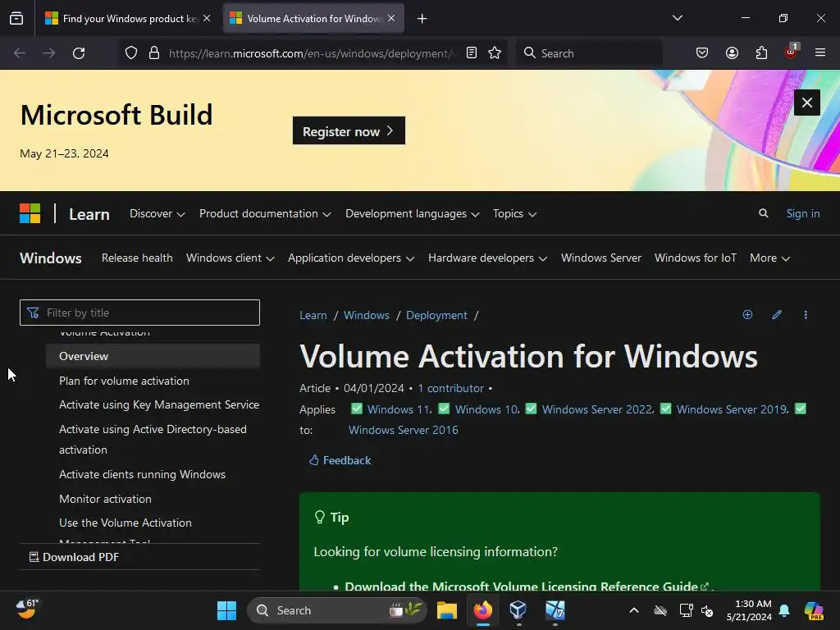The height and width of the screenshot is (630, 840).
Task: Open the article more options dots
Action: tap(806, 315)
